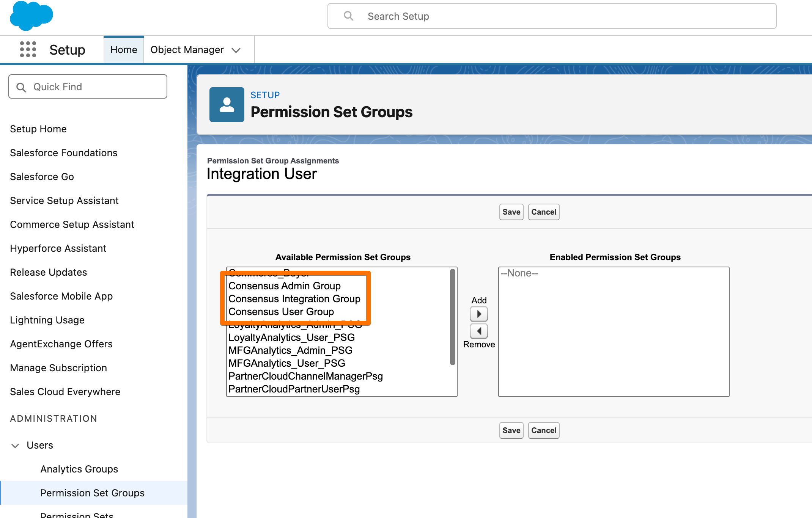Click the bottom Cancel button
The image size is (812, 518).
click(544, 430)
